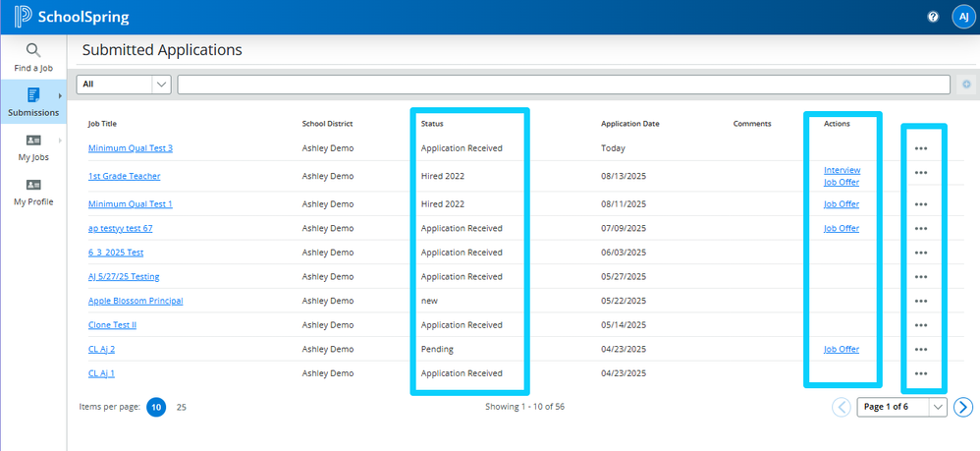
Task: Sort by the Job Title column header
Action: [108, 124]
